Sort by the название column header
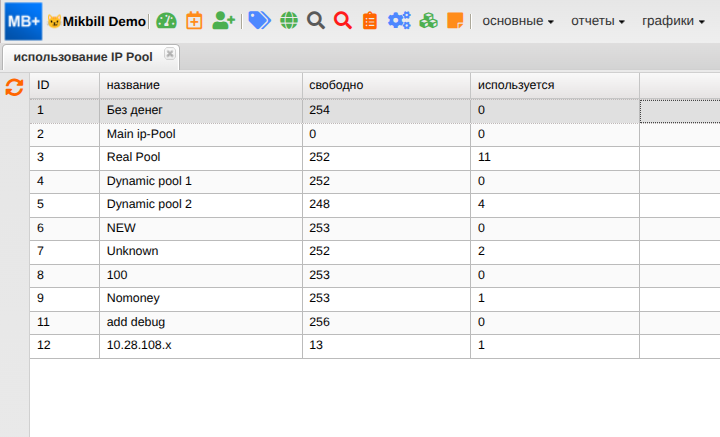720x437 pixels. point(201,85)
